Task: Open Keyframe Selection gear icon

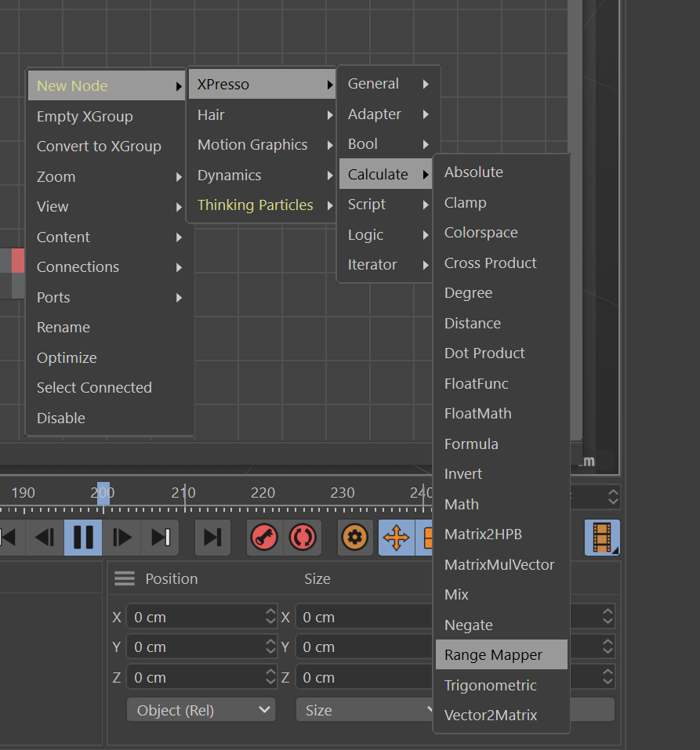Action: pos(355,538)
